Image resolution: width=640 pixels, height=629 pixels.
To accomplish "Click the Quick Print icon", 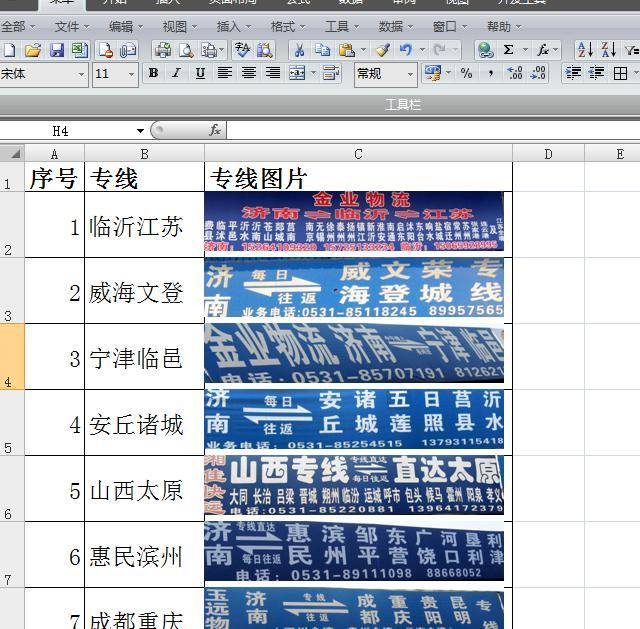I will (x=163, y=50).
